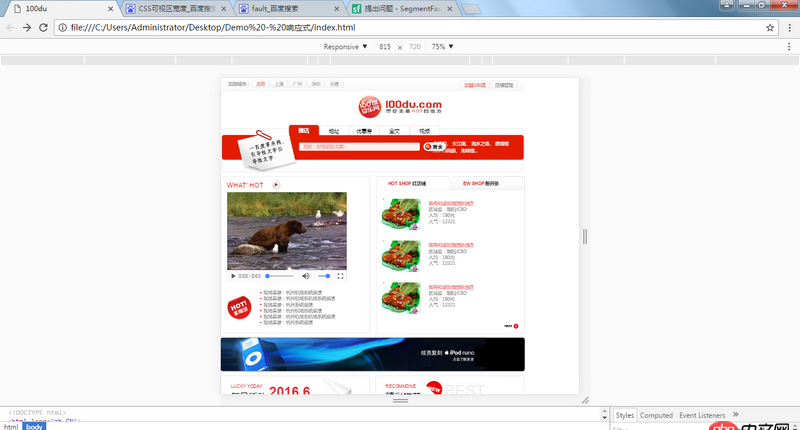Reload the page with the refresh icon

coord(43,28)
